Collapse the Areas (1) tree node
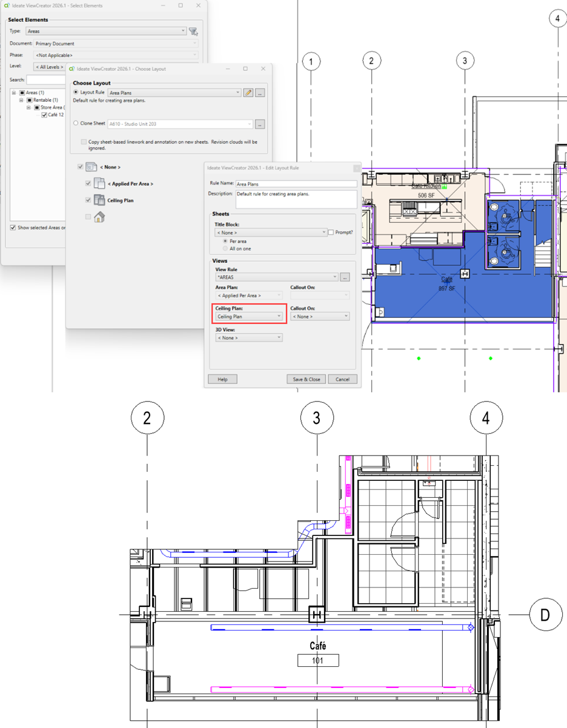 tap(14, 93)
